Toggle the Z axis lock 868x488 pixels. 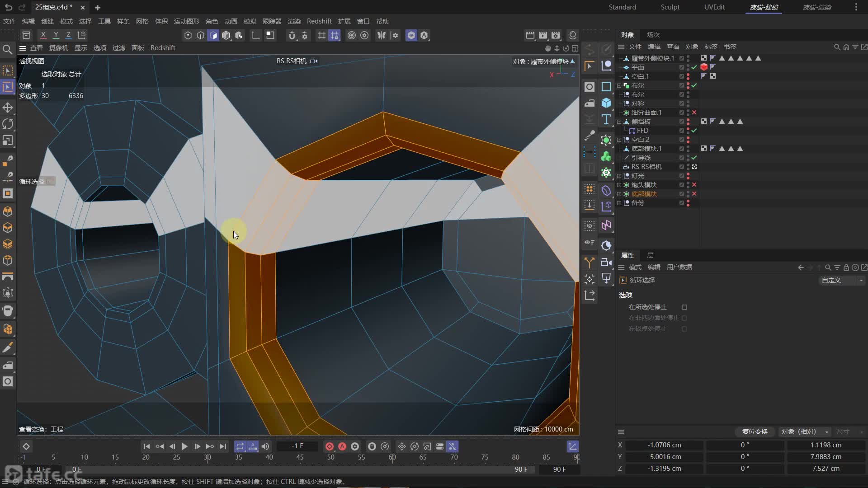[68, 35]
